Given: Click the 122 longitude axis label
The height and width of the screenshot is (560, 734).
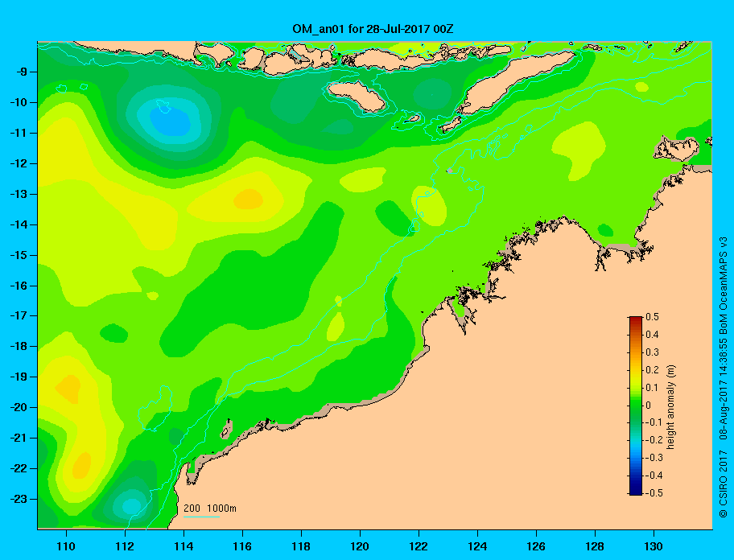Looking at the screenshot, I should pyautogui.click(x=419, y=546).
